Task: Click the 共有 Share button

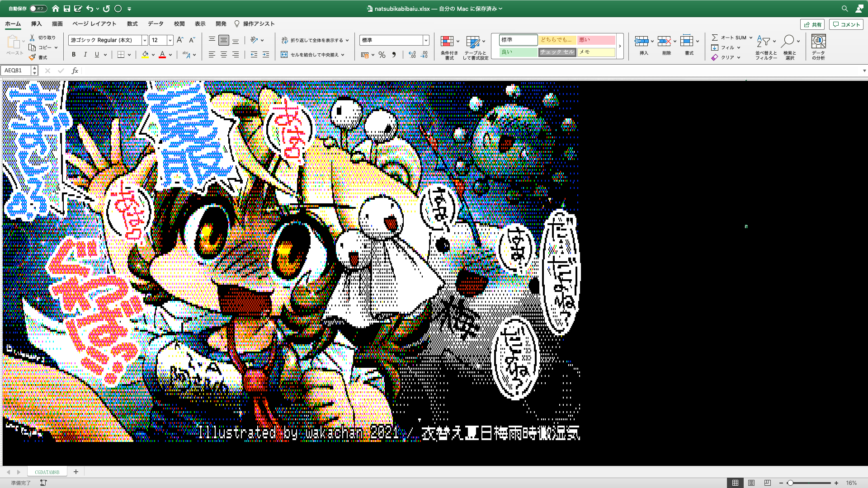Action: click(812, 24)
